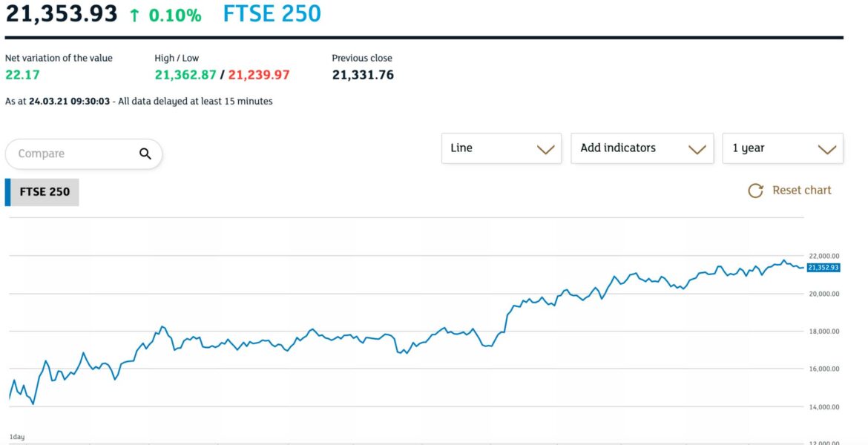The height and width of the screenshot is (445, 868).
Task: Click the circular arrow Reset chart icon
Action: (755, 191)
